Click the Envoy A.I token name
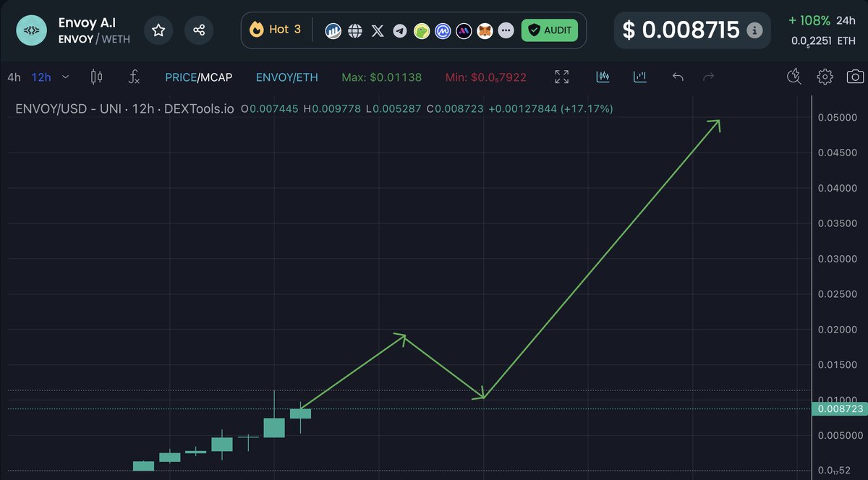This screenshot has height=480, width=868. pyautogui.click(x=86, y=22)
